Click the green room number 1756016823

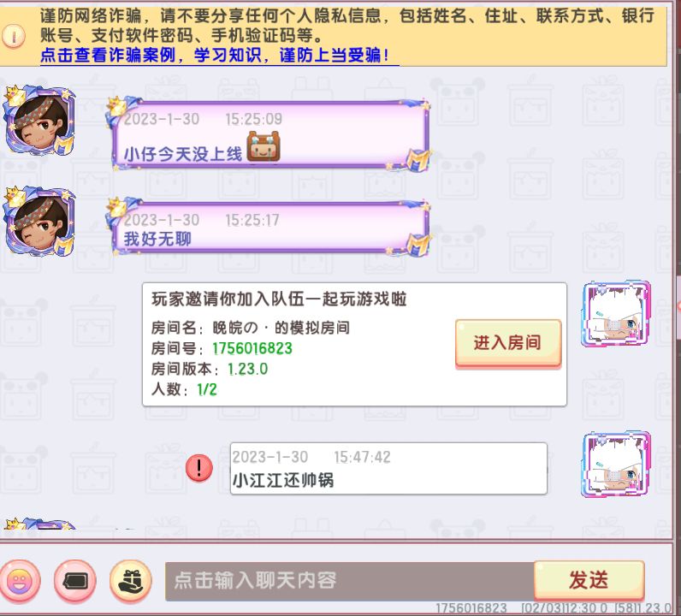(x=252, y=348)
